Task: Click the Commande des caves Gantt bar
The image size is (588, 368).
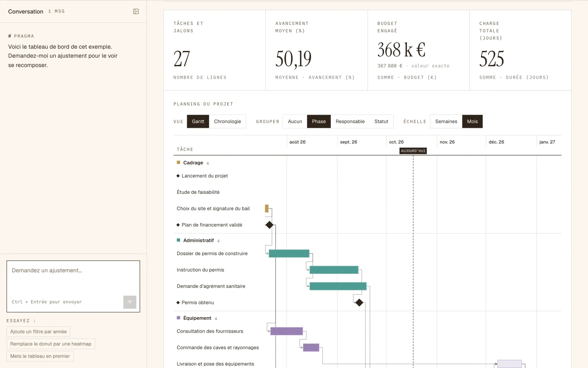Action: click(x=311, y=347)
